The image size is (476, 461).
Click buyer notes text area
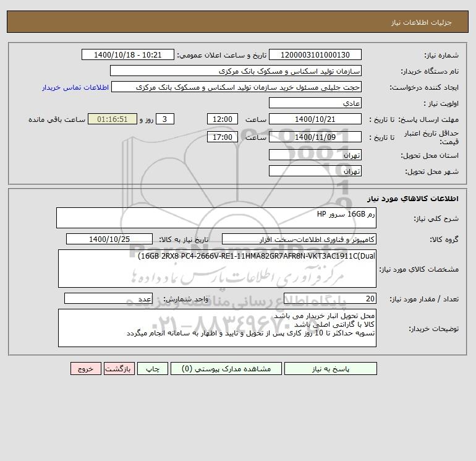217,328
